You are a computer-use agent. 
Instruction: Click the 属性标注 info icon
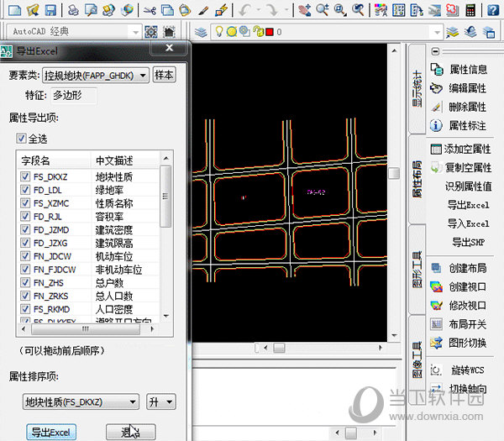(436, 125)
